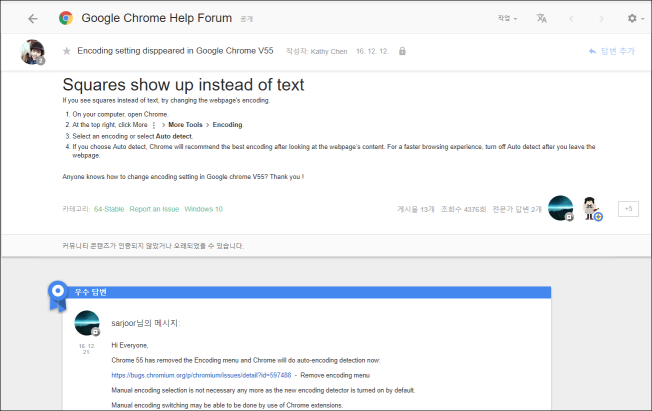Click the 'Squares show up instead of text' heading
Viewport: 652px width, 411px height.
pos(183,84)
